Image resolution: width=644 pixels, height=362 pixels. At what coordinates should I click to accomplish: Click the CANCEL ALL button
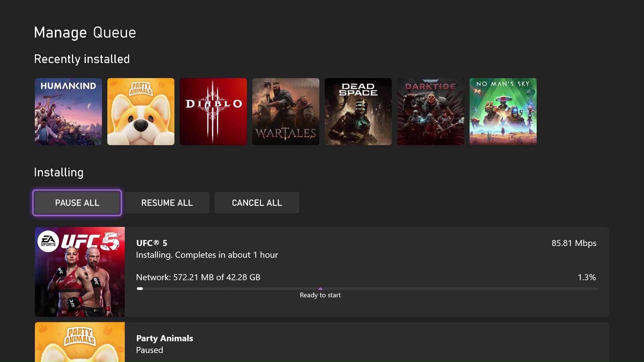[257, 203]
